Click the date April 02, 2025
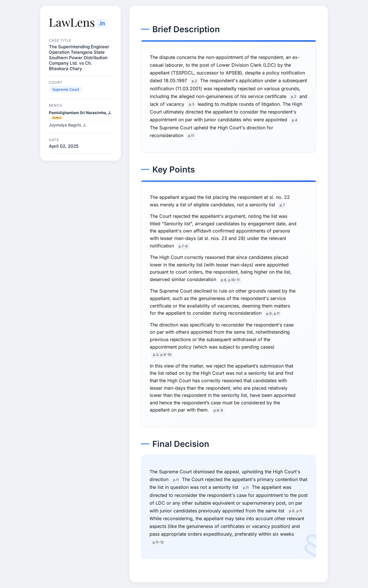Viewport: 368px width, 588px height. [63, 146]
